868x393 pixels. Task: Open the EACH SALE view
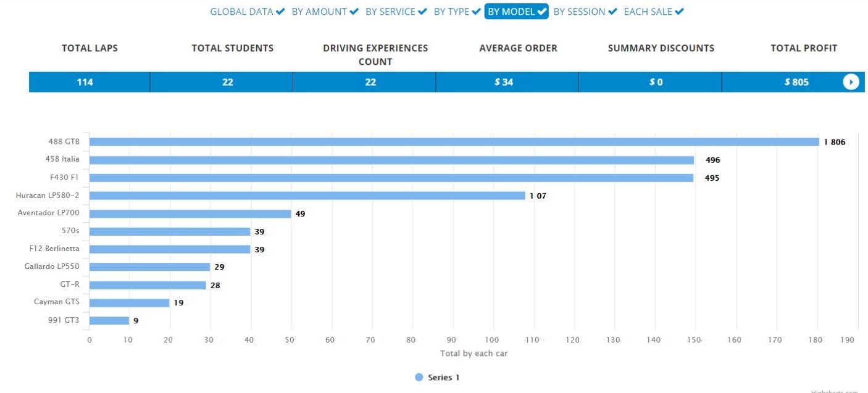[648, 12]
